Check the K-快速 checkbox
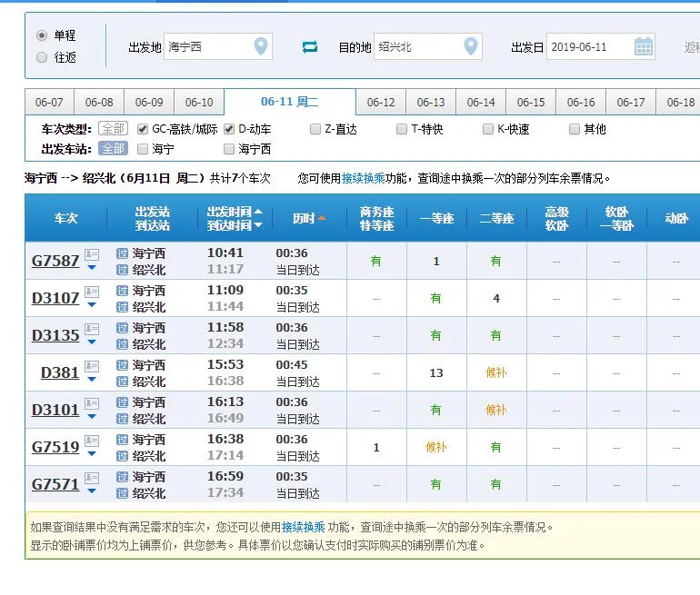This screenshot has height=595, width=700. [488, 129]
